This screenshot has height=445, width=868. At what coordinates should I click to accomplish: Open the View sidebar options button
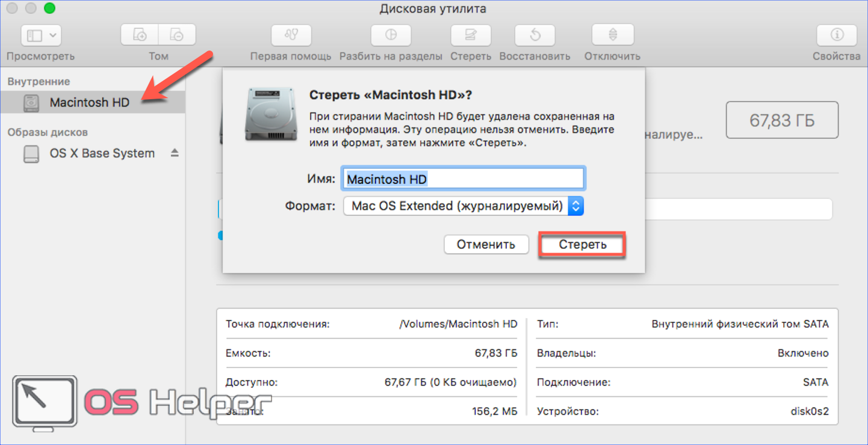point(40,35)
